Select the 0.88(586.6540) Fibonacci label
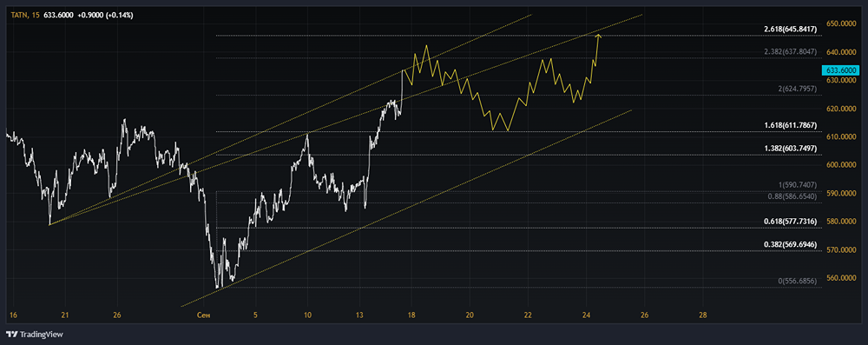Image resolution: width=868 pixels, height=345 pixels. [792, 196]
